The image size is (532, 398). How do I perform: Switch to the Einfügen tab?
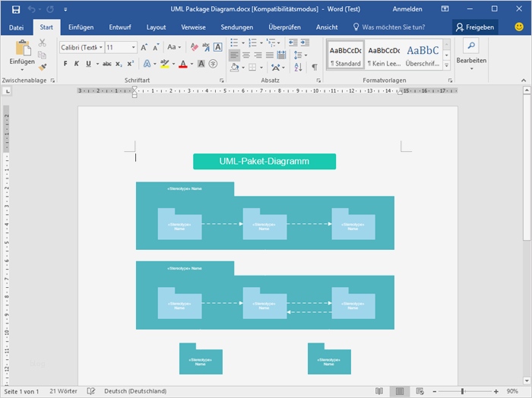[x=81, y=27]
